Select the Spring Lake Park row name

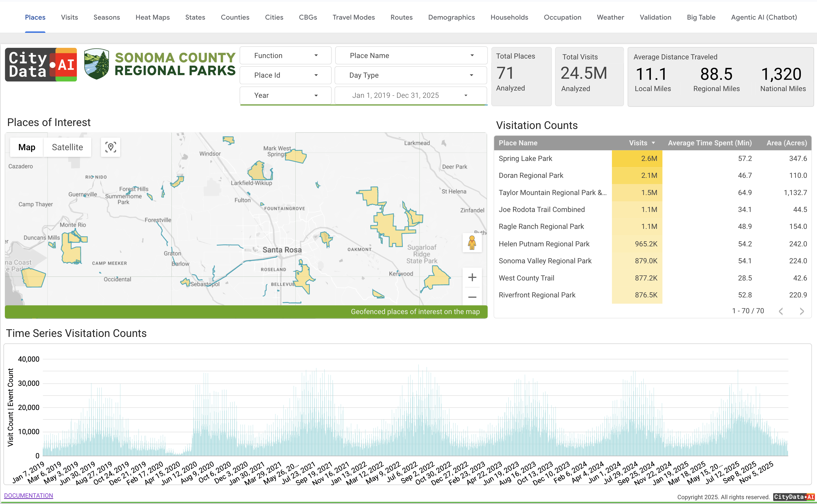point(525,159)
